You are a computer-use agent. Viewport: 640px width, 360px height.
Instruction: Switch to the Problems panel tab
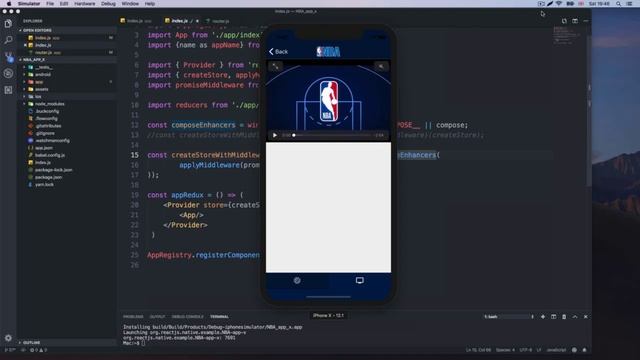click(133, 317)
